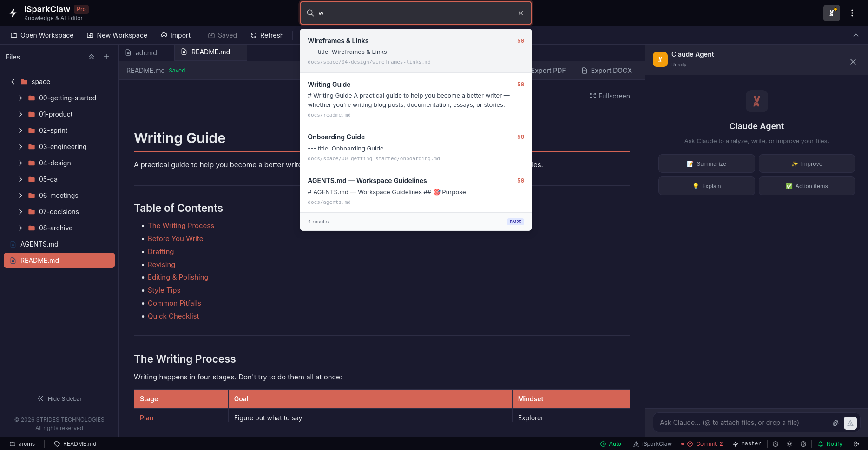Click the Import toolbar button
The height and width of the screenshot is (450, 868).
click(176, 35)
